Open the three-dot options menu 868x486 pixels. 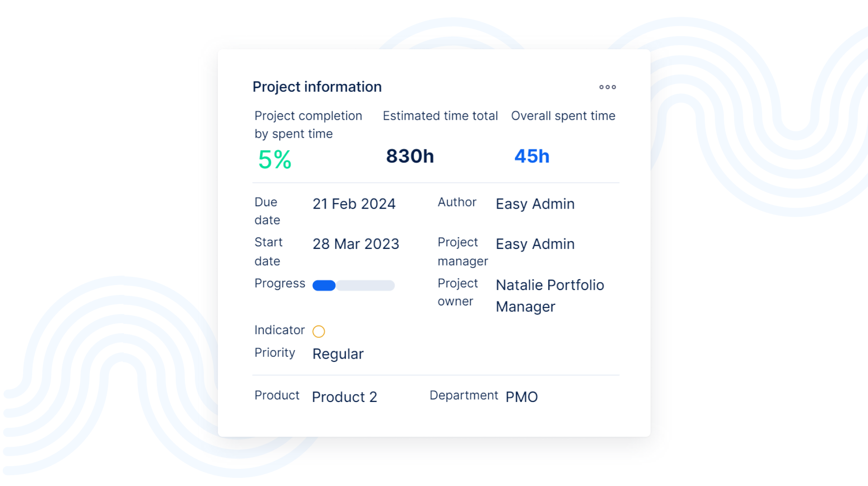click(607, 87)
